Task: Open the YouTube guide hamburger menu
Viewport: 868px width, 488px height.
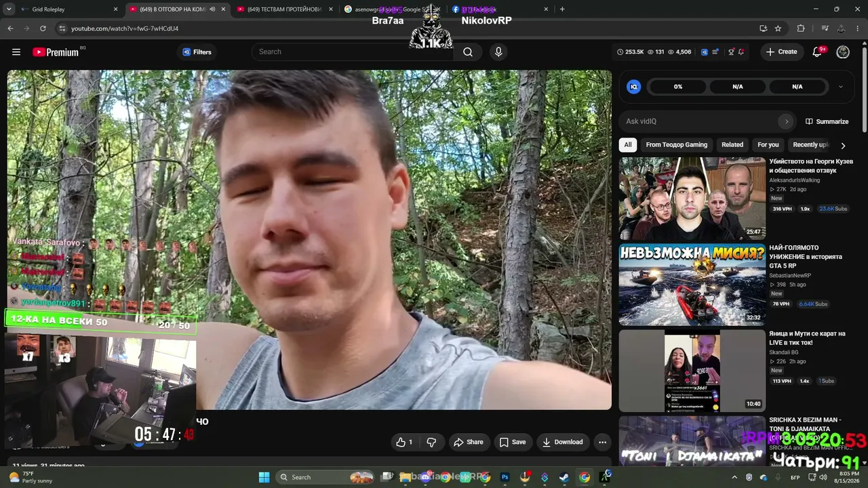Action: tap(16, 52)
